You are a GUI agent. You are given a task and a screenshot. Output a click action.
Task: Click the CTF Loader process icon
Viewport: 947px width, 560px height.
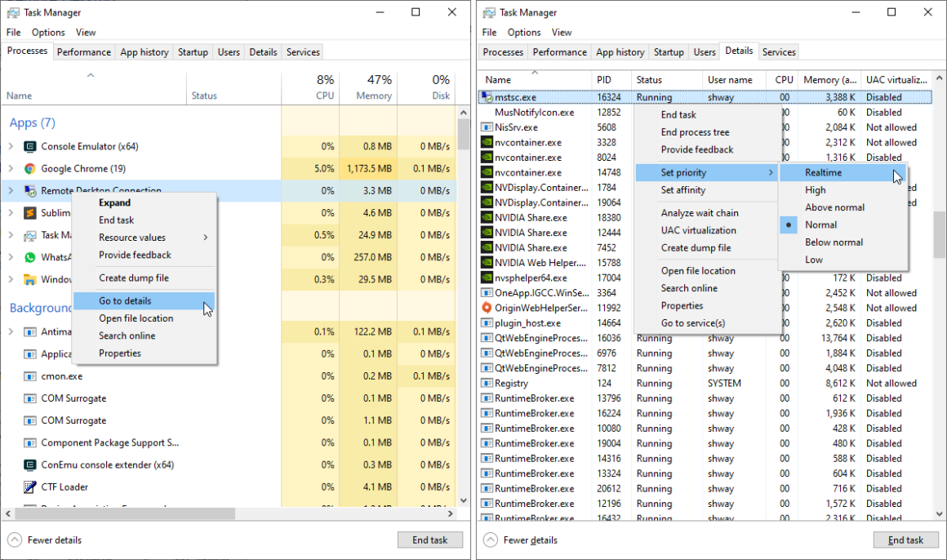tap(30, 487)
